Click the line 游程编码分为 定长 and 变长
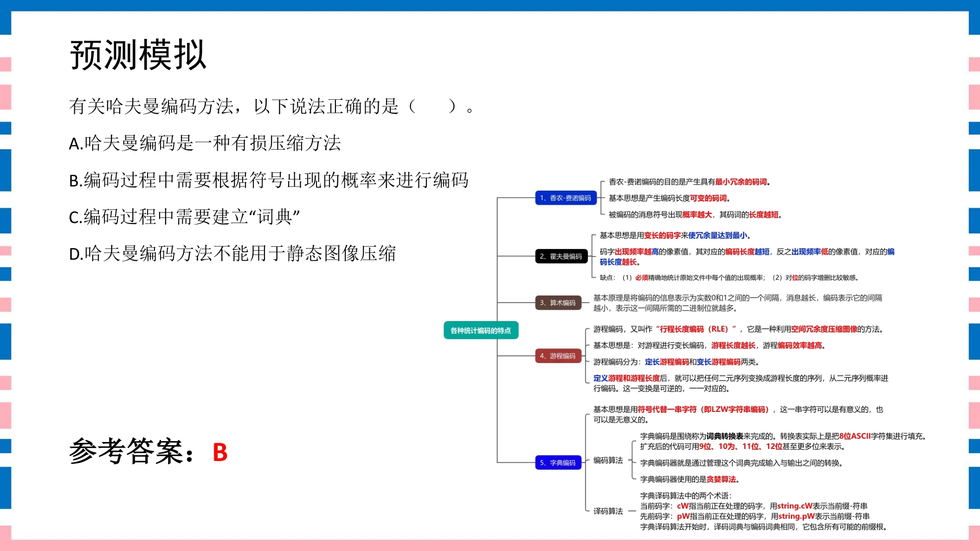Image resolution: width=980 pixels, height=551 pixels. (x=677, y=362)
